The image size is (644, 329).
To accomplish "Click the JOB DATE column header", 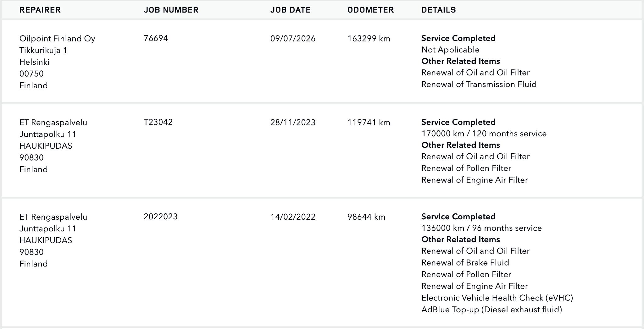I will (291, 10).
